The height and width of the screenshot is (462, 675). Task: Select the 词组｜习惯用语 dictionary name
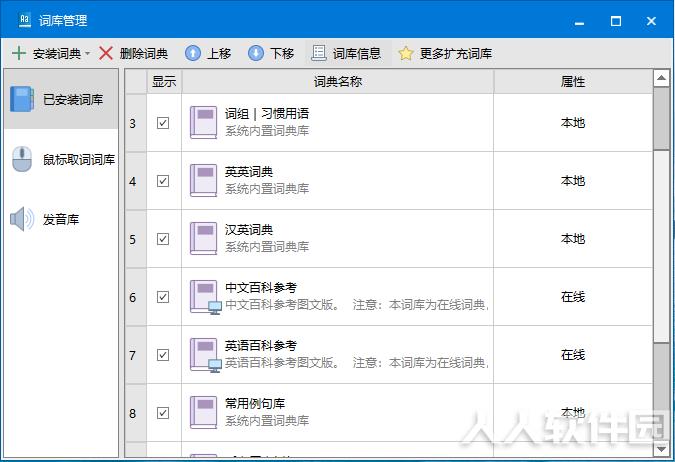[x=267, y=114]
